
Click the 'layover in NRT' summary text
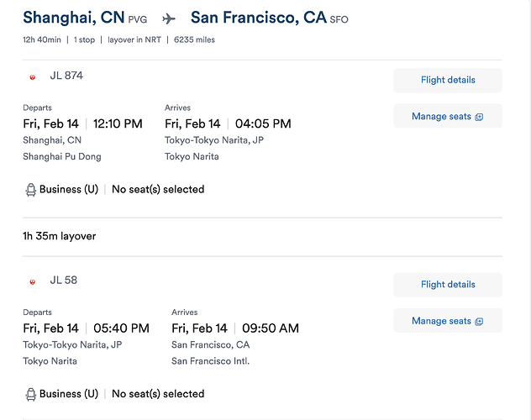tap(134, 40)
